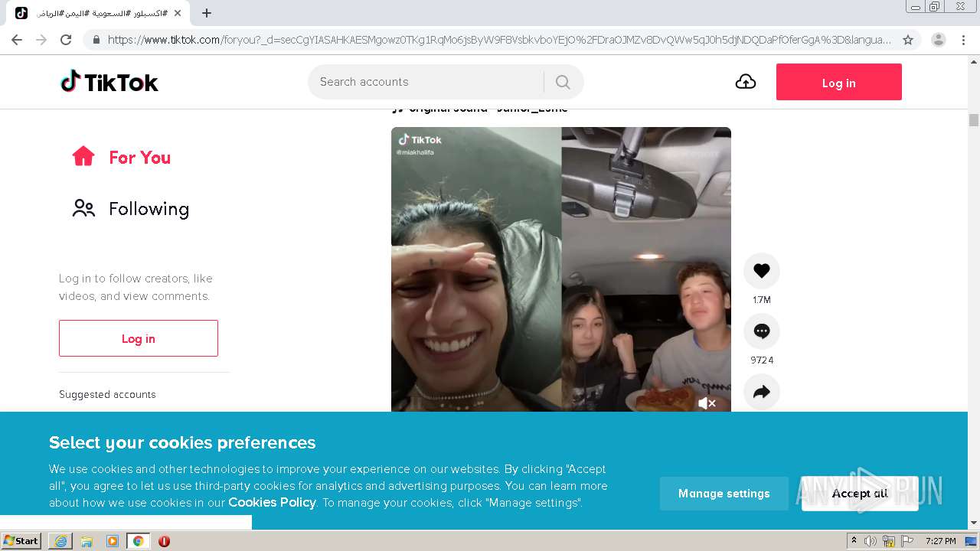The height and width of the screenshot is (551, 980).
Task: Open the network tray icon
Action: pos(889,540)
